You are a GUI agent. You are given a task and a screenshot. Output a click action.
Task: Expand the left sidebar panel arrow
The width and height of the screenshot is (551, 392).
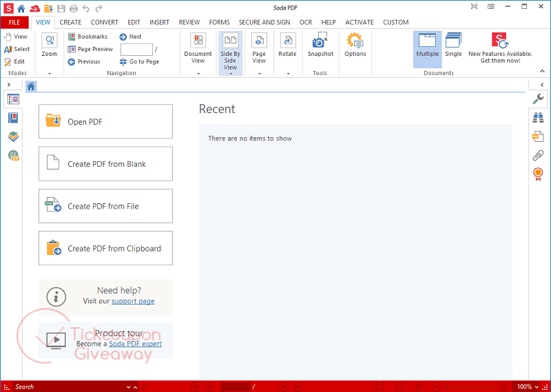[x=9, y=85]
